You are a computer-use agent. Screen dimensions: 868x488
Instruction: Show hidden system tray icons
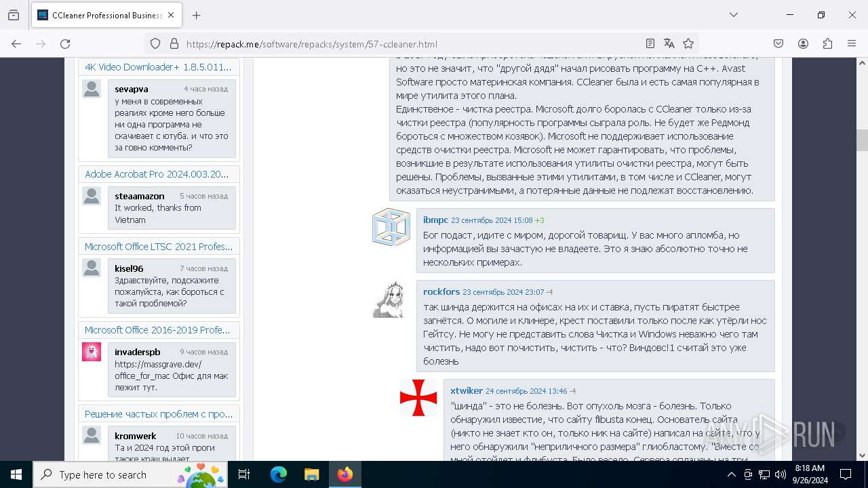coord(731,474)
